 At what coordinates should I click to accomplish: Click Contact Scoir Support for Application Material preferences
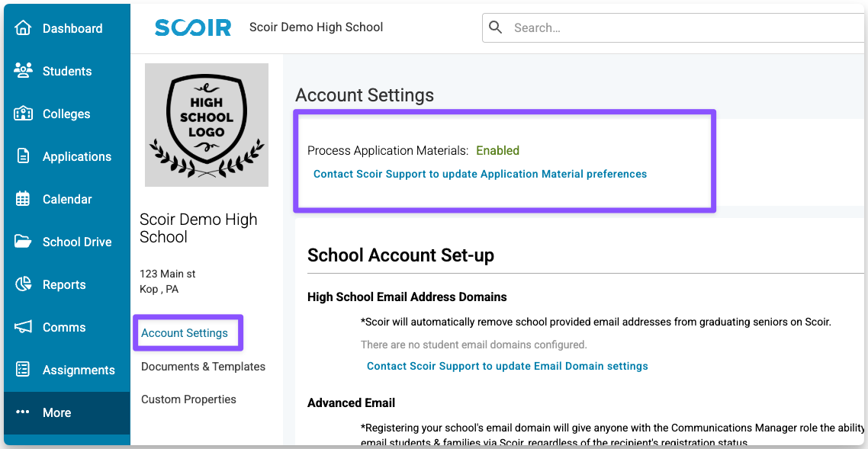(x=480, y=174)
